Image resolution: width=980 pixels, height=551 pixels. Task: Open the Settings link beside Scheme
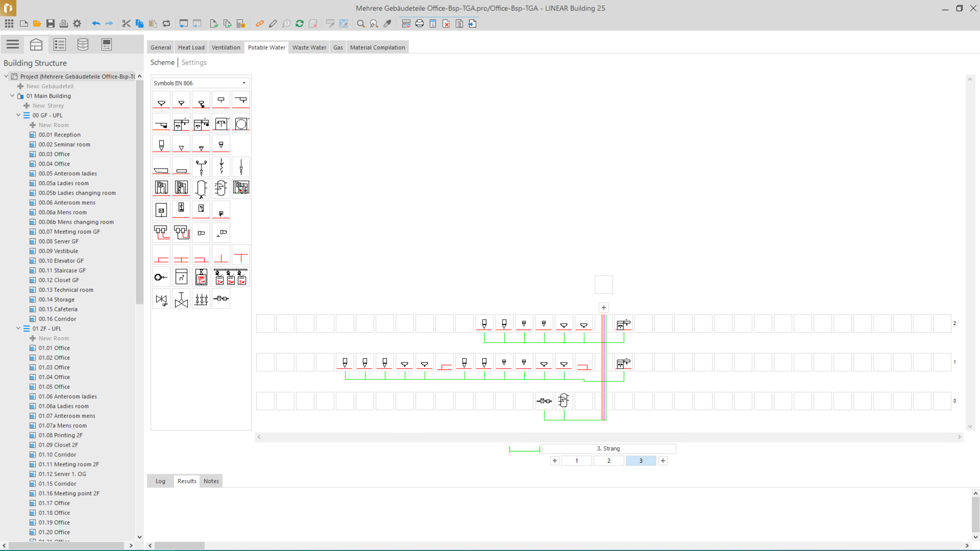(194, 62)
